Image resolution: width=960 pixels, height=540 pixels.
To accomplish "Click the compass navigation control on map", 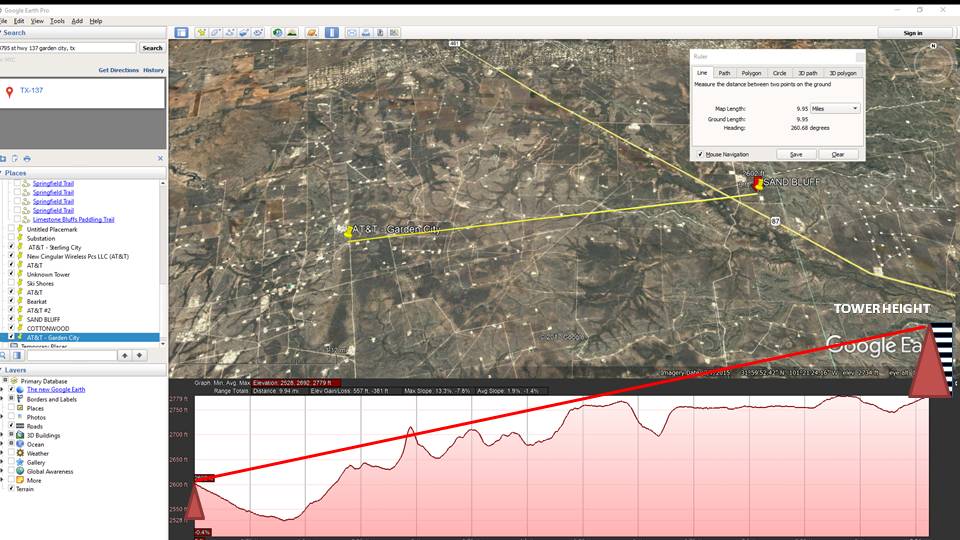I will pos(933,62).
